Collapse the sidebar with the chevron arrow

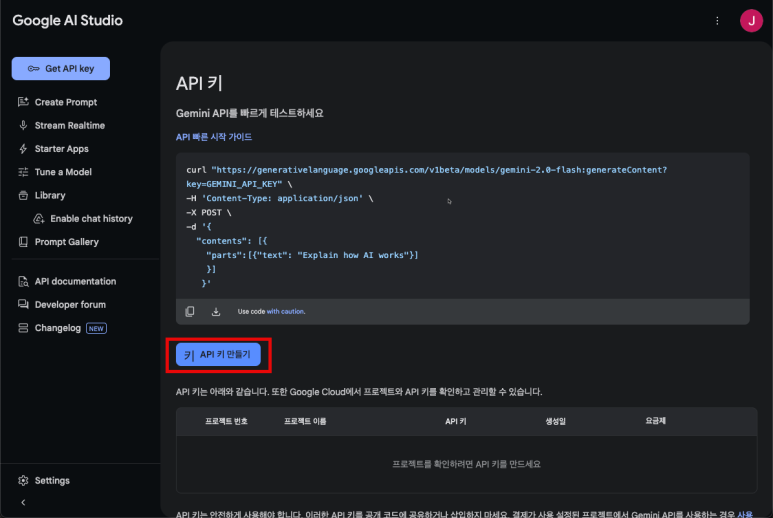(x=23, y=502)
